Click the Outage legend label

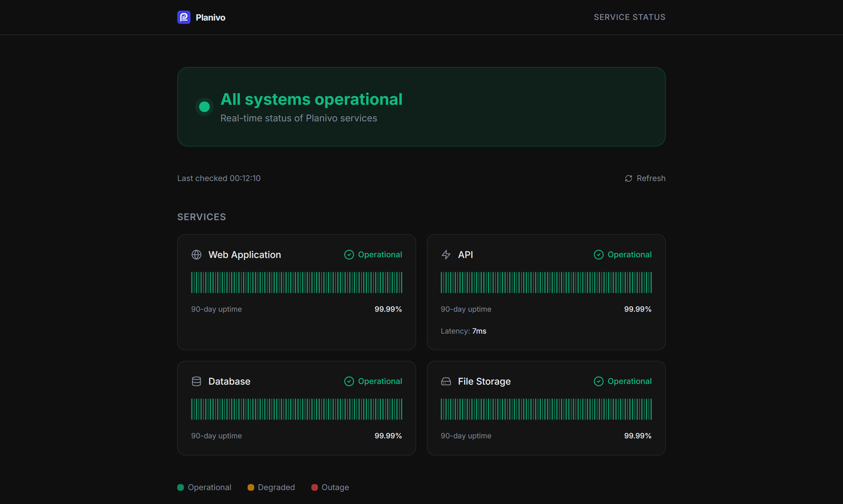335,487
